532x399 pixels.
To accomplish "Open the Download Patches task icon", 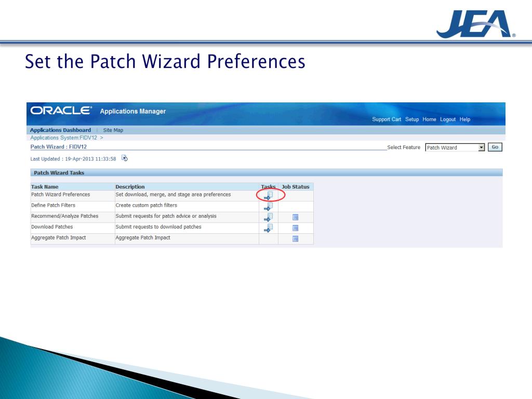I will [269, 228].
